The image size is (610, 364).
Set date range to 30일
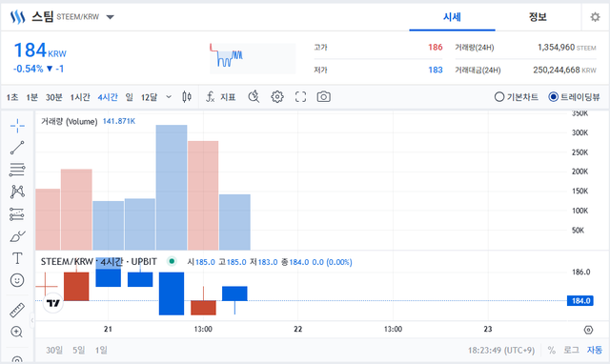coord(54,351)
